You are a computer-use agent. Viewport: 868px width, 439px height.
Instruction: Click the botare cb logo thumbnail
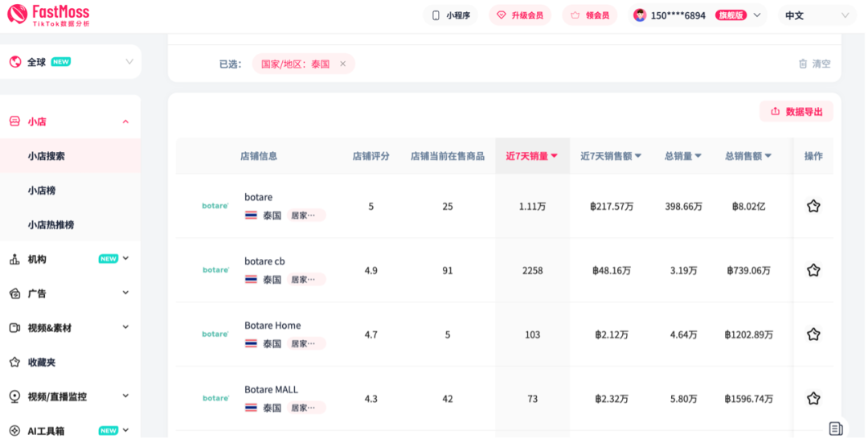click(x=215, y=270)
